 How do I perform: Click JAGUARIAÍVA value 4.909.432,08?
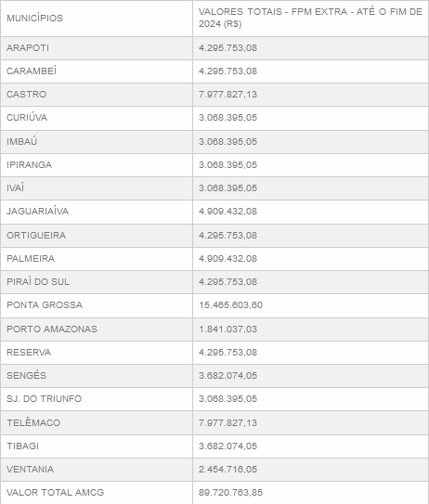click(227, 212)
